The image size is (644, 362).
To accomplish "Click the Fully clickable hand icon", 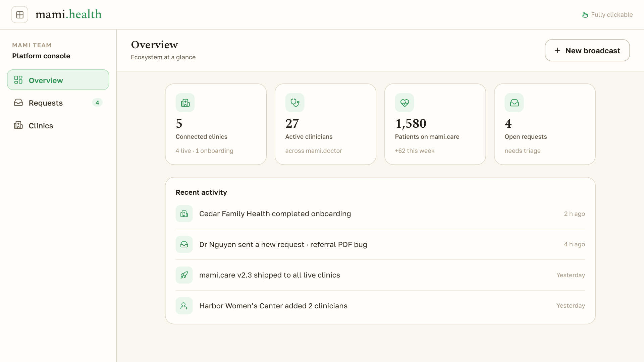I will [585, 15].
